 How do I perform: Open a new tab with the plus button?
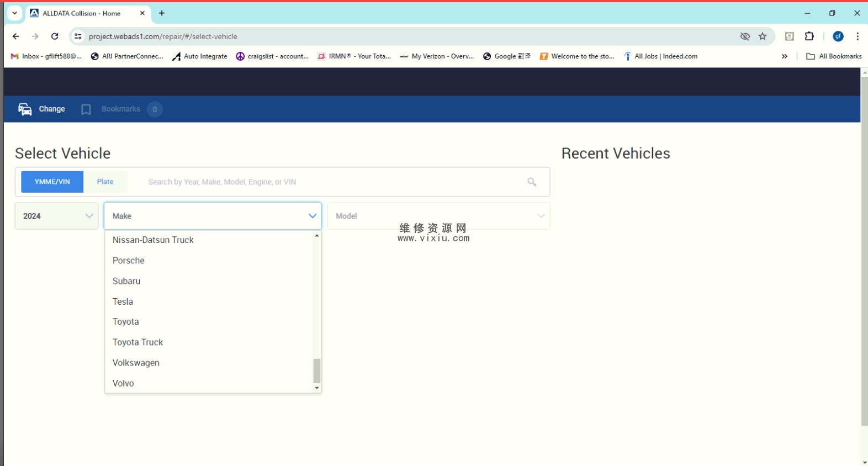(x=162, y=13)
